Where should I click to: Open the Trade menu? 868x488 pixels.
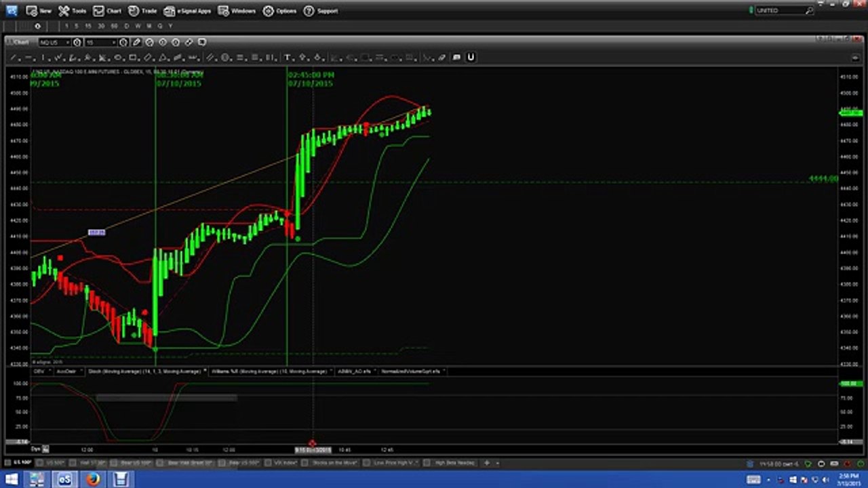coord(142,11)
